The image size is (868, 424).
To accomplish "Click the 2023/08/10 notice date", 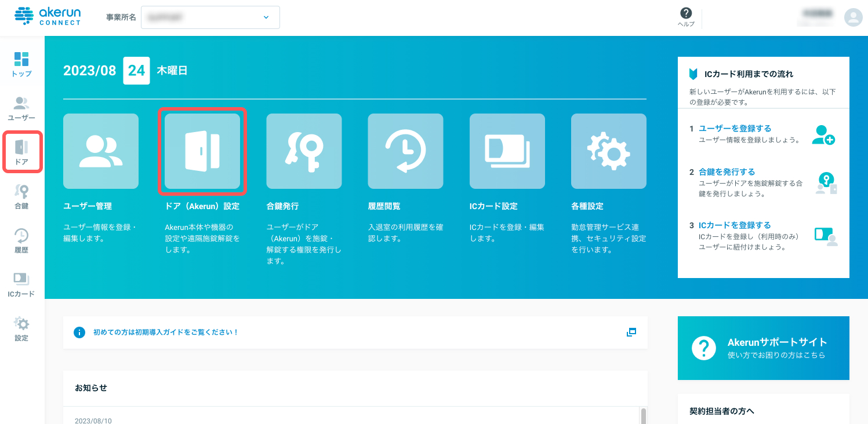I will pos(93,421).
